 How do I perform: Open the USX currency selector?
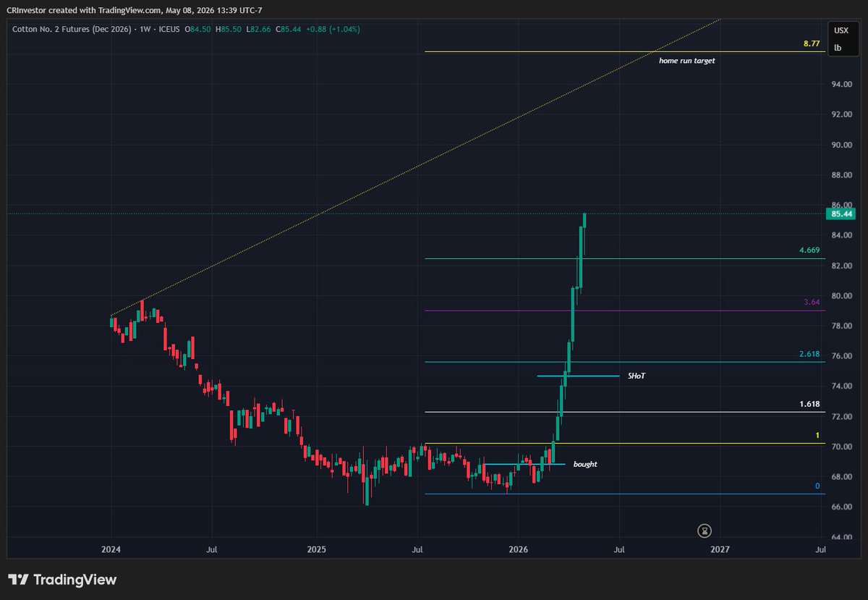click(x=841, y=30)
